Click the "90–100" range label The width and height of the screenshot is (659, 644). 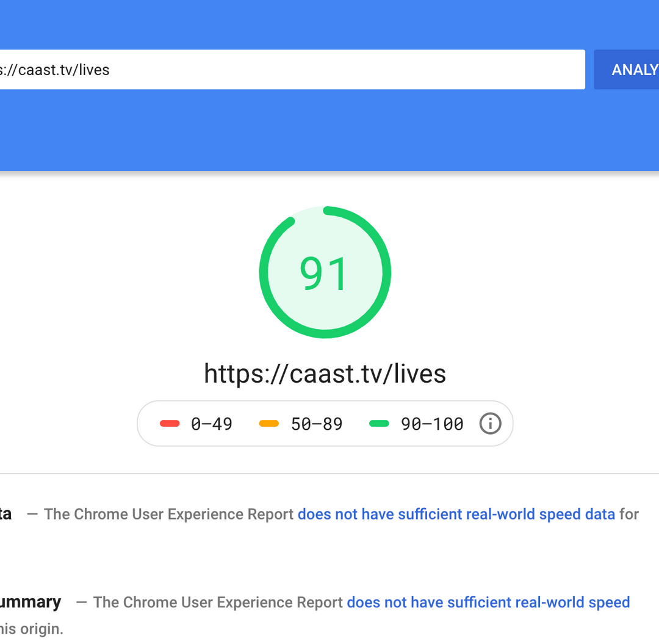(x=432, y=424)
